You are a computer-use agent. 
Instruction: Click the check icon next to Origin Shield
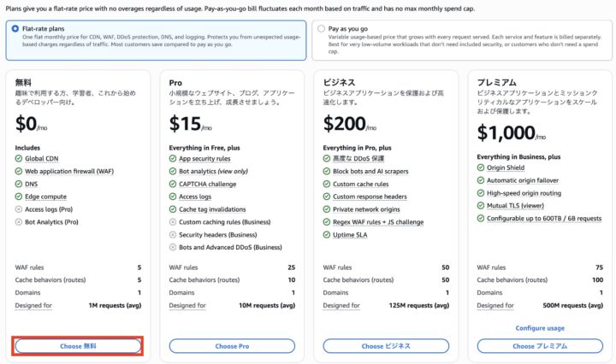coord(481,167)
